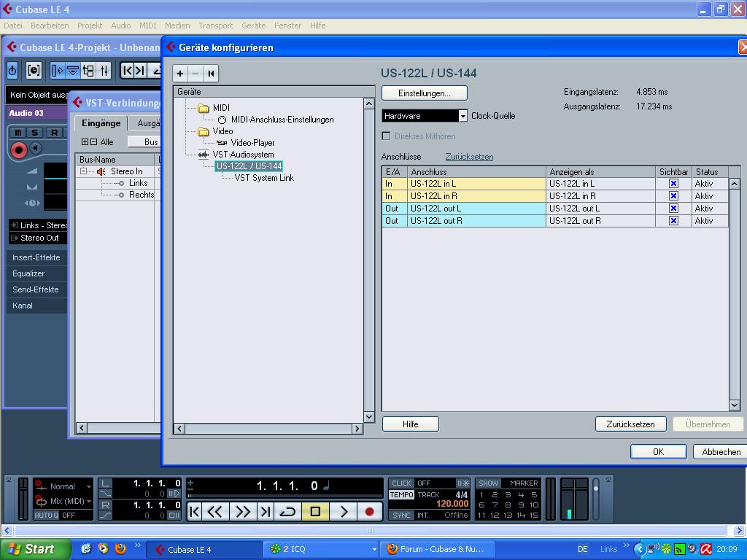Switch to the Eingänge tab
This screenshot has height=560, width=747.
click(101, 123)
